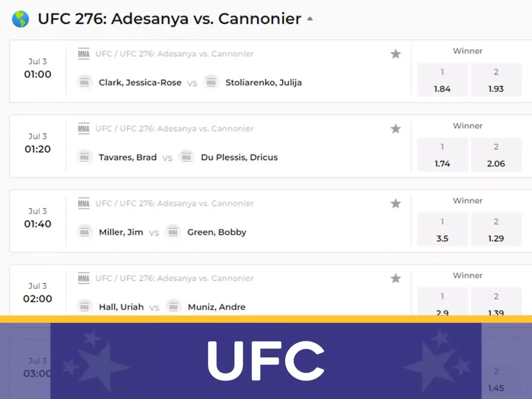This screenshot has width=532, height=399.
Task: Click the MMA icon next to Hall, Uriah
Action: click(85, 307)
